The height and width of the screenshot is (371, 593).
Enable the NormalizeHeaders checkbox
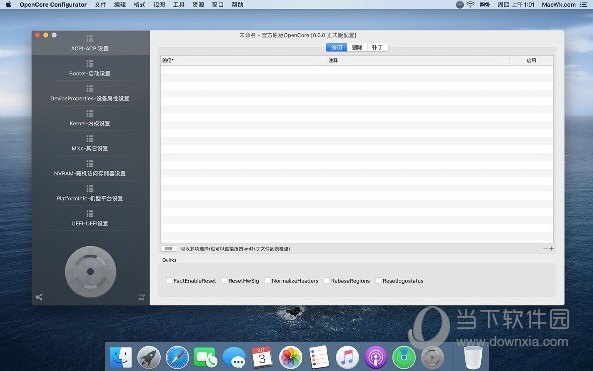pos(268,281)
